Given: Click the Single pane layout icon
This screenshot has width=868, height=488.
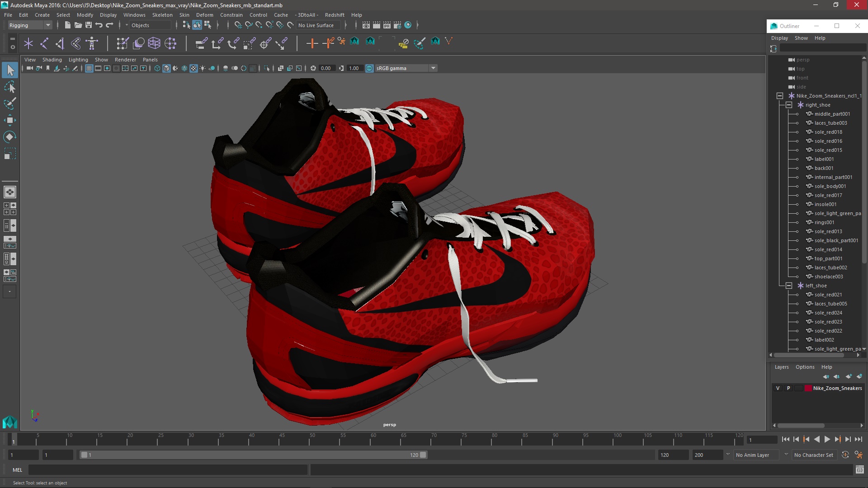Looking at the screenshot, I should coord(10,192).
